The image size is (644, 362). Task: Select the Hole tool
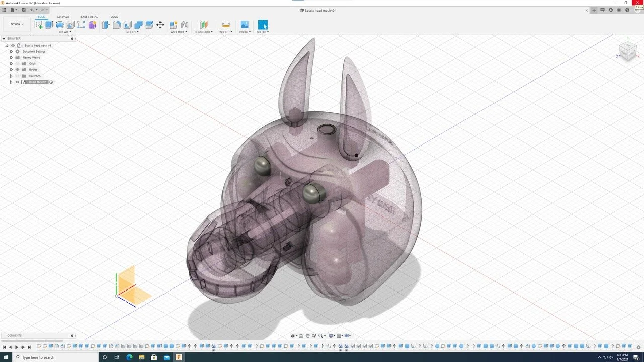click(71, 25)
